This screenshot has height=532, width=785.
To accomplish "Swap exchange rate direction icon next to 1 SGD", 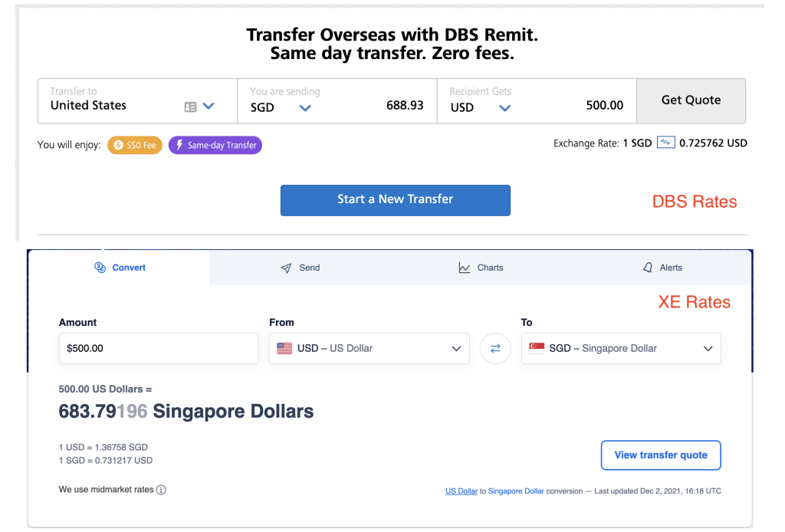I will tap(665, 143).
